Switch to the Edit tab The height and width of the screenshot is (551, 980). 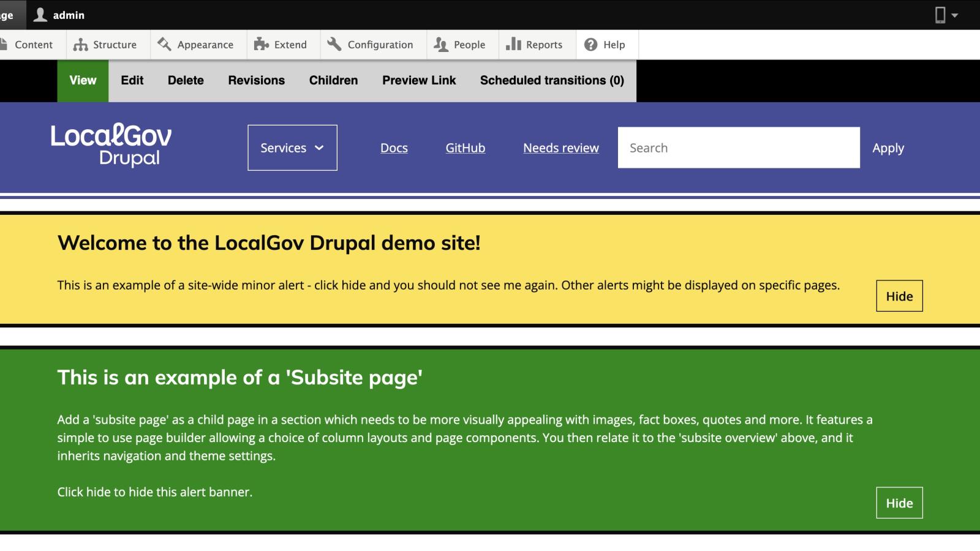(131, 80)
